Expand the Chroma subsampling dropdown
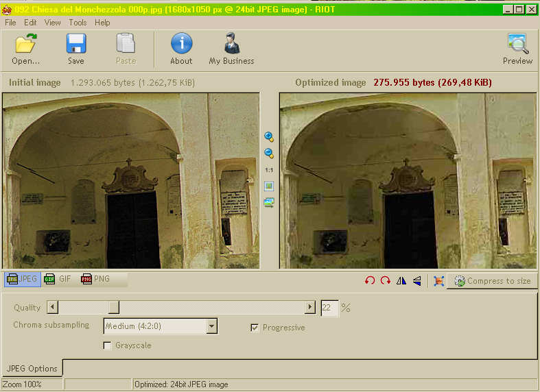 (x=211, y=326)
